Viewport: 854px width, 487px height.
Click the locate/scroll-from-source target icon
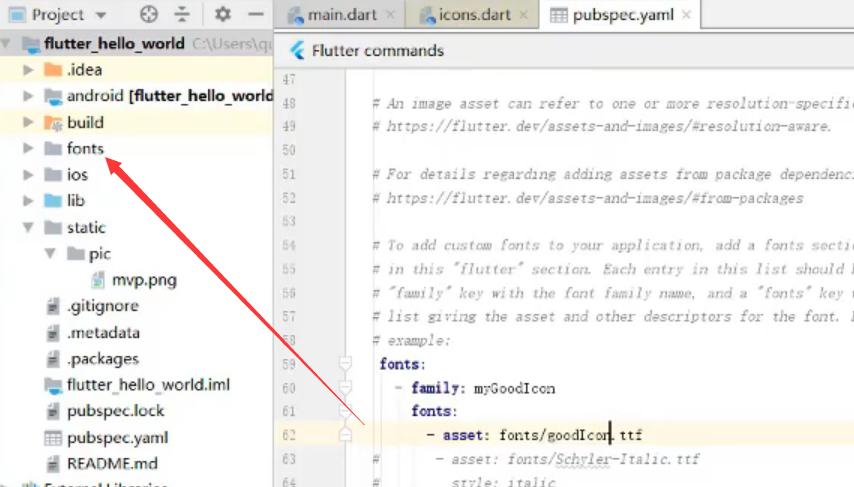[149, 14]
